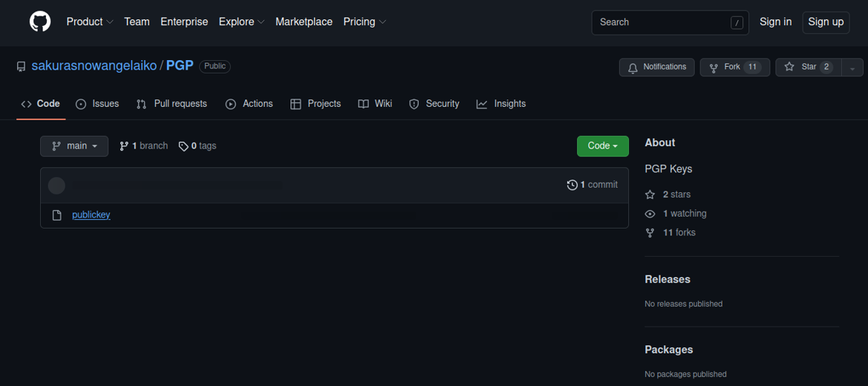Open the Actions tab
The width and height of the screenshot is (868, 386).
click(x=249, y=104)
